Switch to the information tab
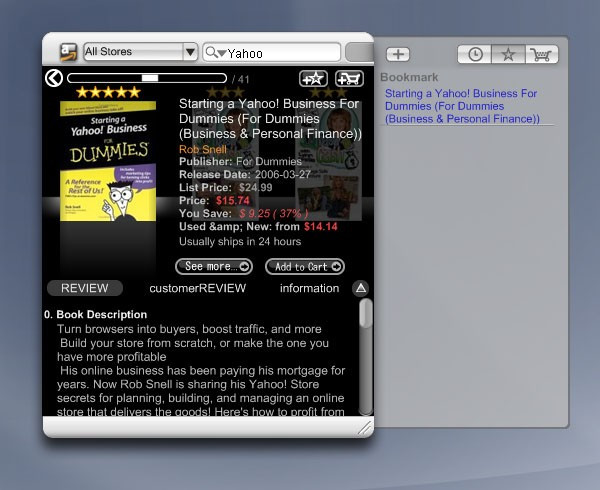This screenshot has width=600, height=490. (x=309, y=288)
